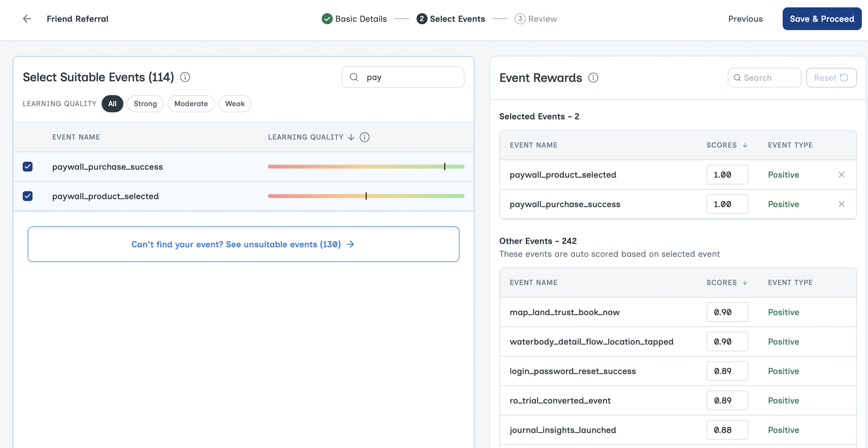Open the info tooltip for Select Suitable Events

(185, 77)
